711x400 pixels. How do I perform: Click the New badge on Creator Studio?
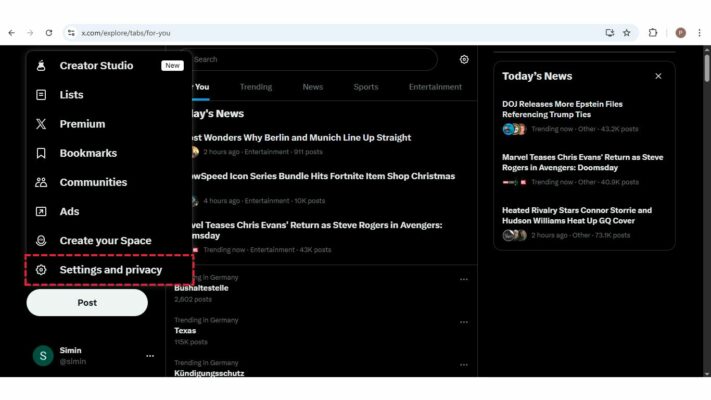(x=172, y=66)
